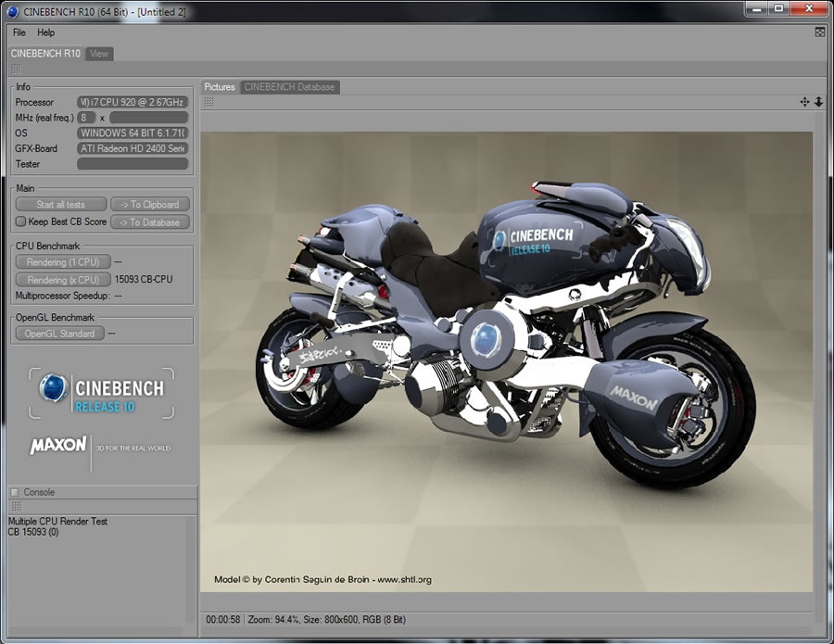
Task: Click the console horizontal scrollbar
Action: coord(95,630)
